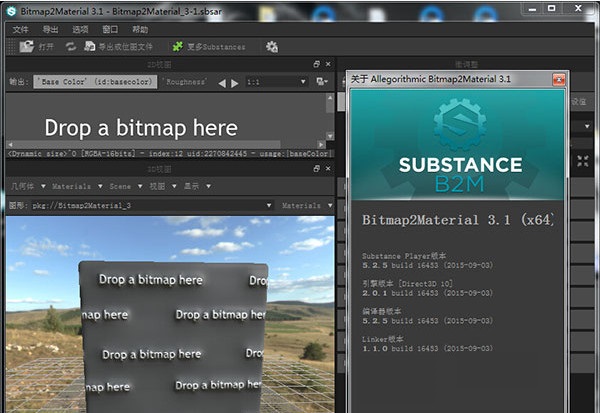Go to next output with right arrow
The height and width of the screenshot is (413, 600).
[x=235, y=83]
